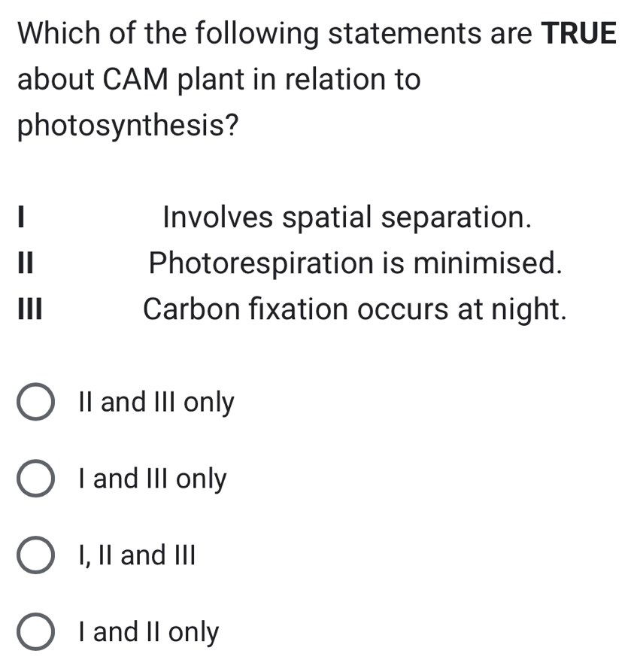
Task: Click the Roman numeral III label
Action: tap(28, 309)
